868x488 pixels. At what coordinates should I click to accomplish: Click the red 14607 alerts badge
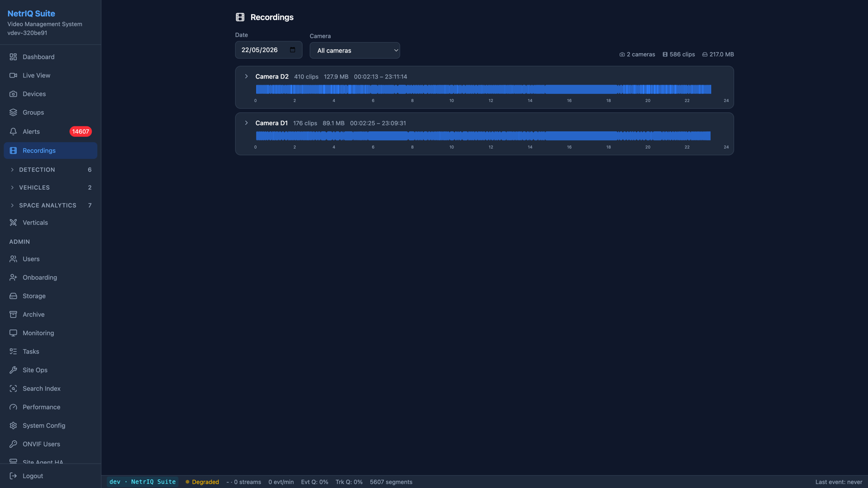(x=80, y=132)
